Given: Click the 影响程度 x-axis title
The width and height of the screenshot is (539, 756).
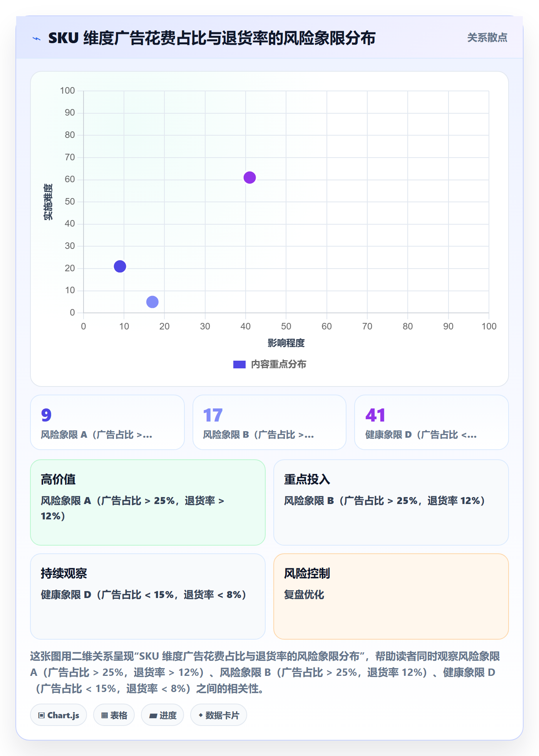Looking at the screenshot, I should [x=286, y=343].
